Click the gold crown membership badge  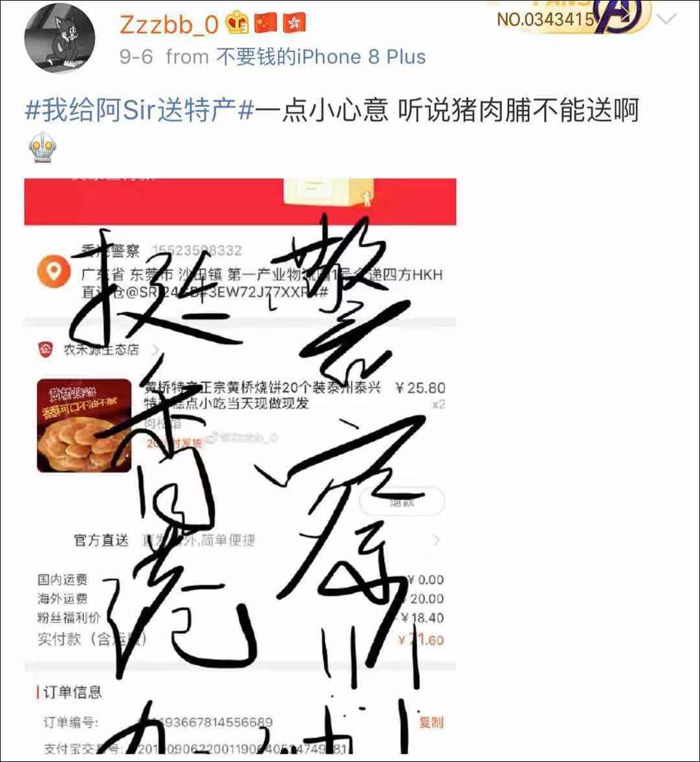point(237,23)
